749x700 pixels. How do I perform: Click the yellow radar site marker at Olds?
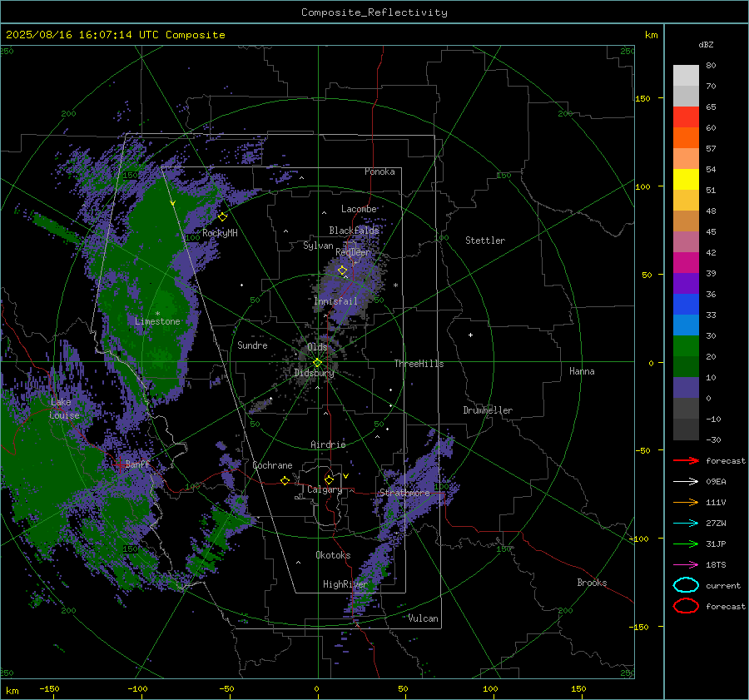coord(317,362)
